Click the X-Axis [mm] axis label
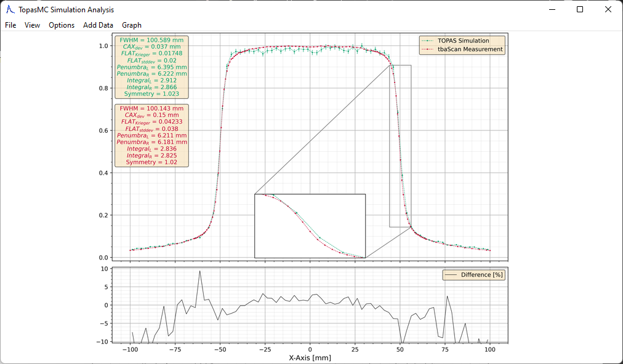 pos(310,357)
